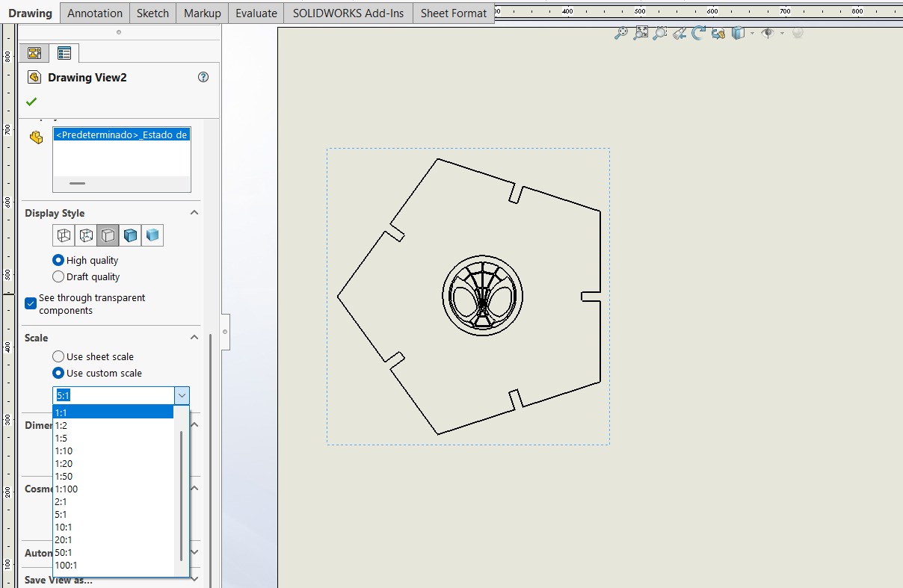This screenshot has width=903, height=588.
Task: Open the Sheet Format tab
Action: tap(453, 13)
